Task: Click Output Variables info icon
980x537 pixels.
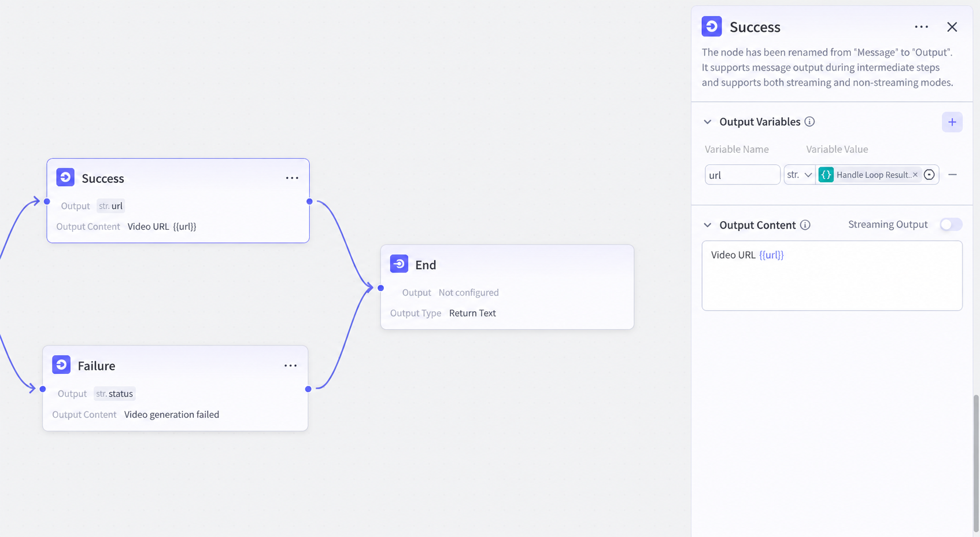Action: click(809, 122)
